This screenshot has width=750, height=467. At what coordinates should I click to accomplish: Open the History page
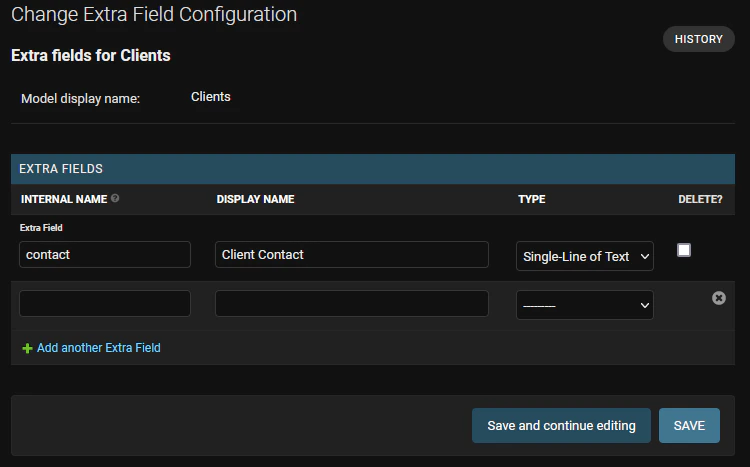pyautogui.click(x=698, y=39)
